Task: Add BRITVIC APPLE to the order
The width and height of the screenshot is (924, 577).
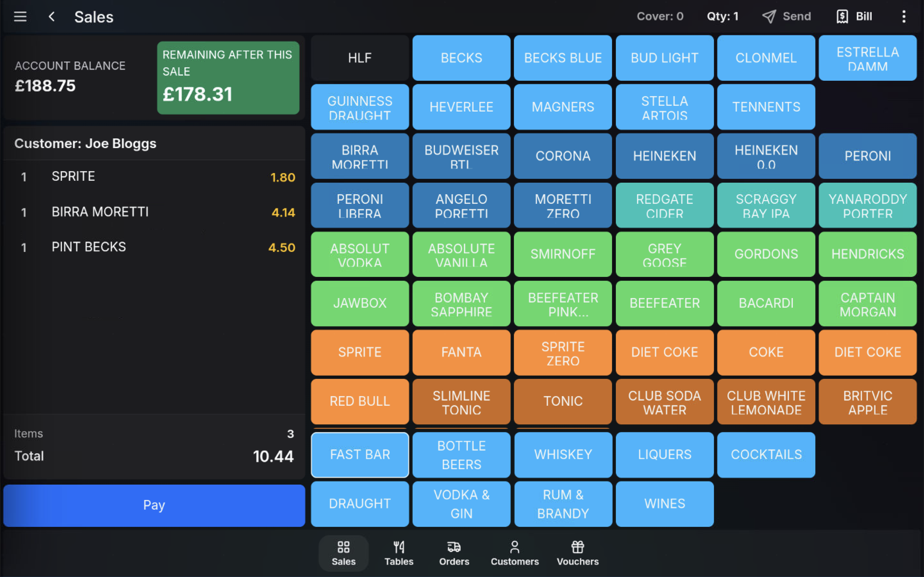Action: point(868,402)
